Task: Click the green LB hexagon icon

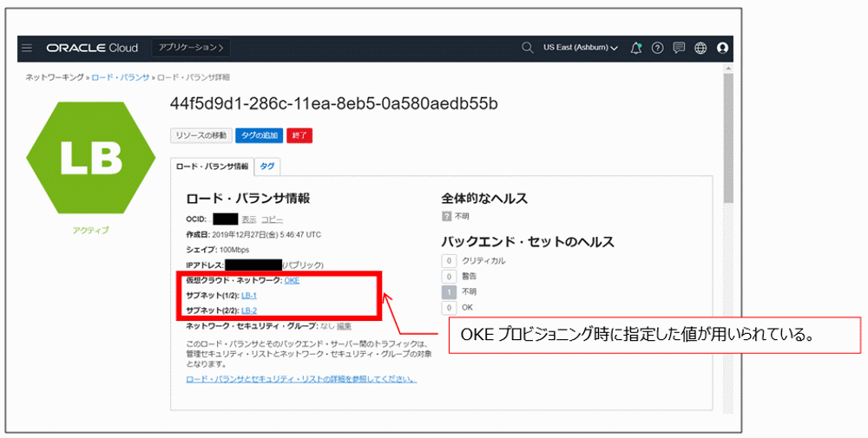Action: pyautogui.click(x=91, y=158)
